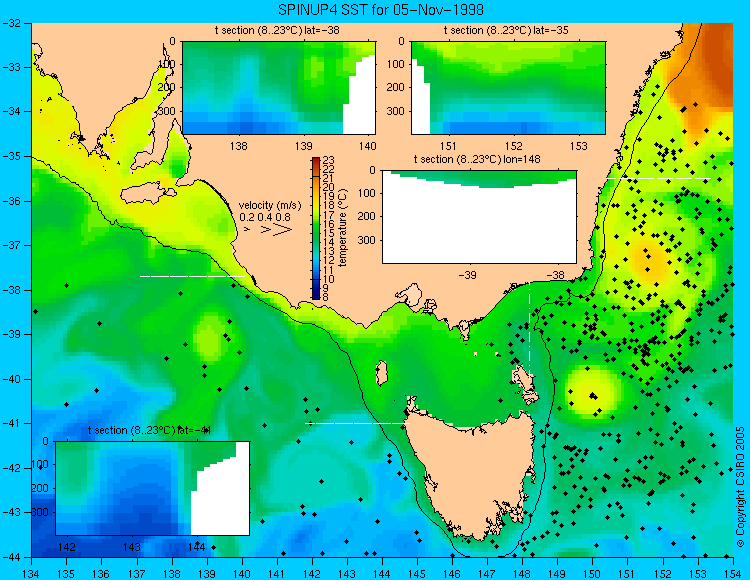Screen dimensions: 750x580
Task: Select the color scale label 23
Action: pyautogui.click(x=329, y=160)
